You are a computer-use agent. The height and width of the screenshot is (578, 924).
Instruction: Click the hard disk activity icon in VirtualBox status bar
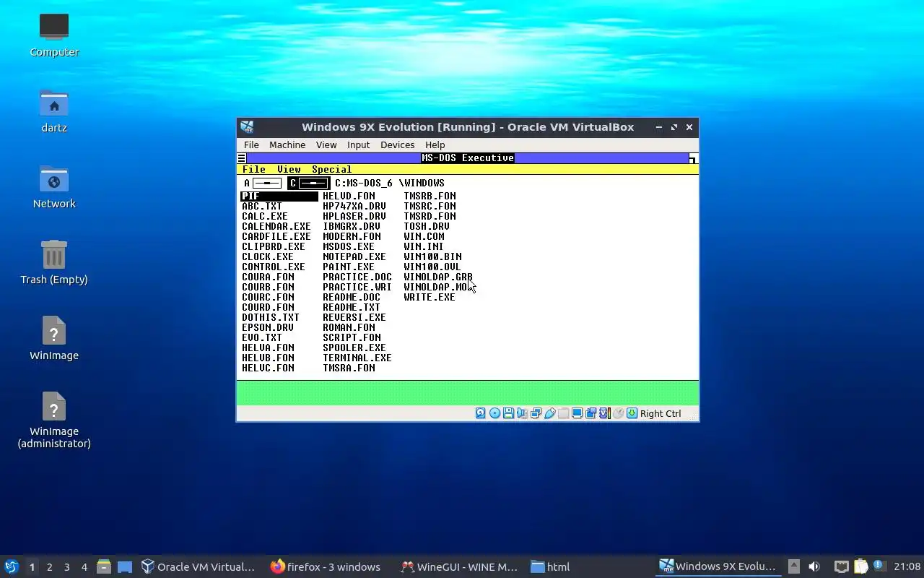[481, 413]
